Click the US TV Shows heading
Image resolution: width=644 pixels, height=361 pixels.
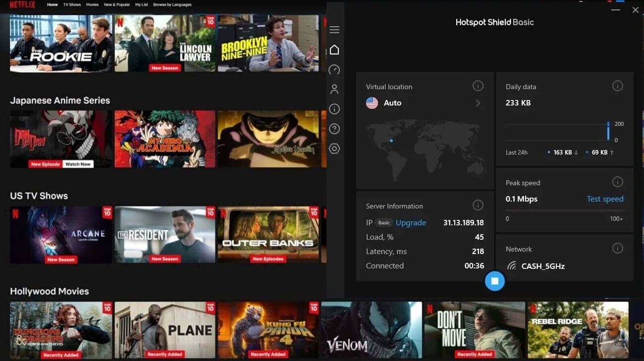point(39,196)
